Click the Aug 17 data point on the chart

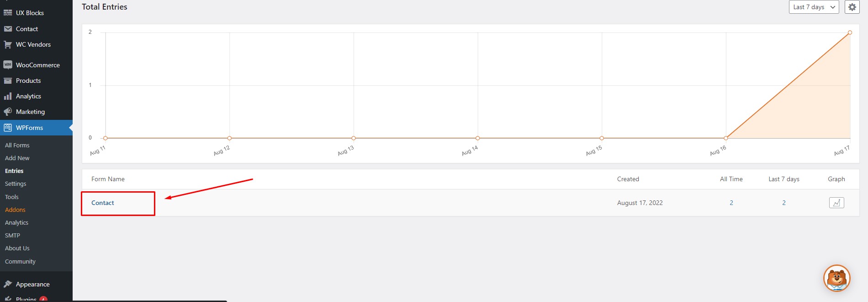point(850,32)
